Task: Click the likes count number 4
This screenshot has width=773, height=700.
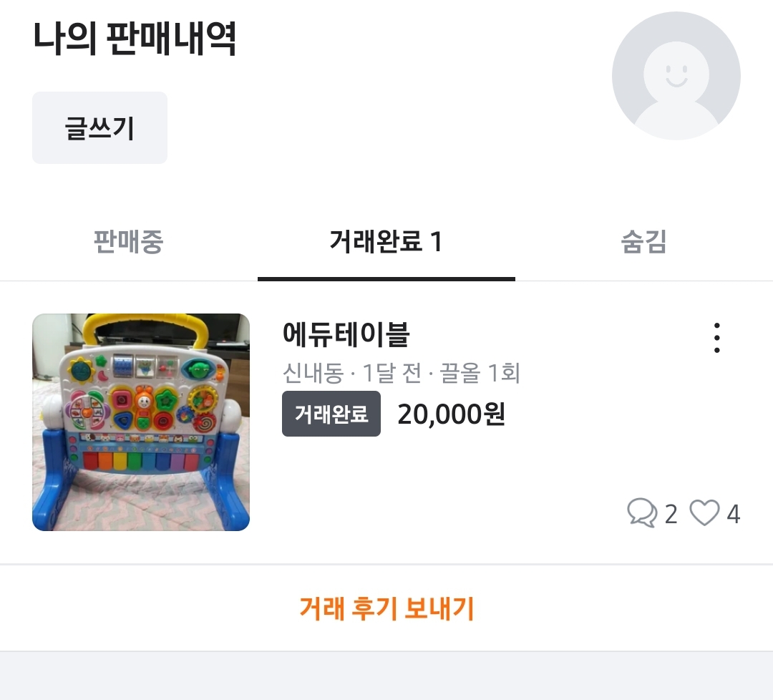Action: (733, 514)
